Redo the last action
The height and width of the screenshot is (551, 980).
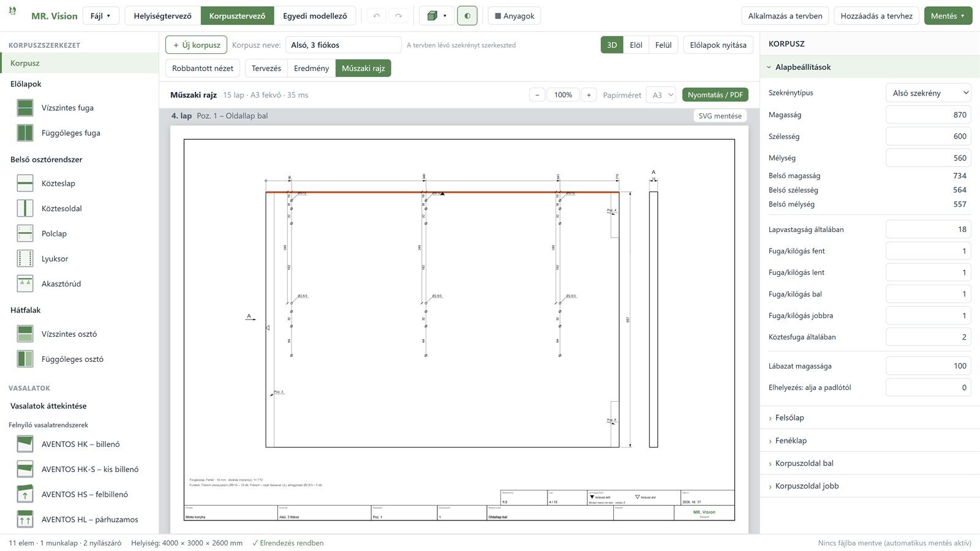tap(398, 16)
